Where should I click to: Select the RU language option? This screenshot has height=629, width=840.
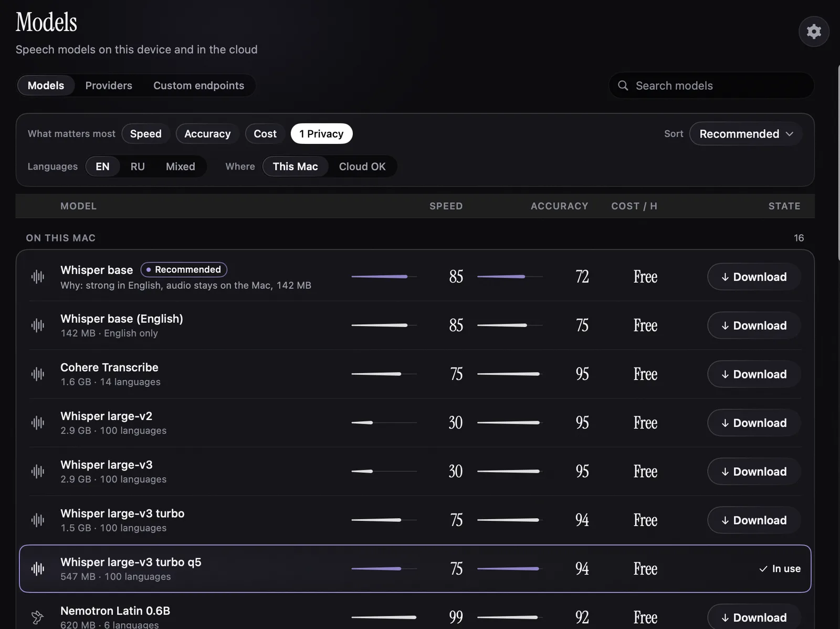(x=138, y=166)
